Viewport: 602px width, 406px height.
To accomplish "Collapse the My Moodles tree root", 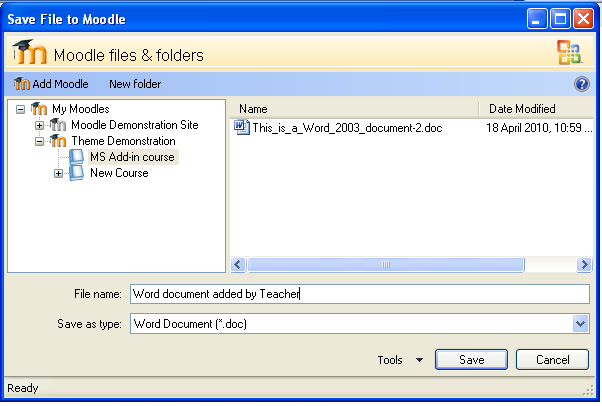I will click(x=22, y=109).
